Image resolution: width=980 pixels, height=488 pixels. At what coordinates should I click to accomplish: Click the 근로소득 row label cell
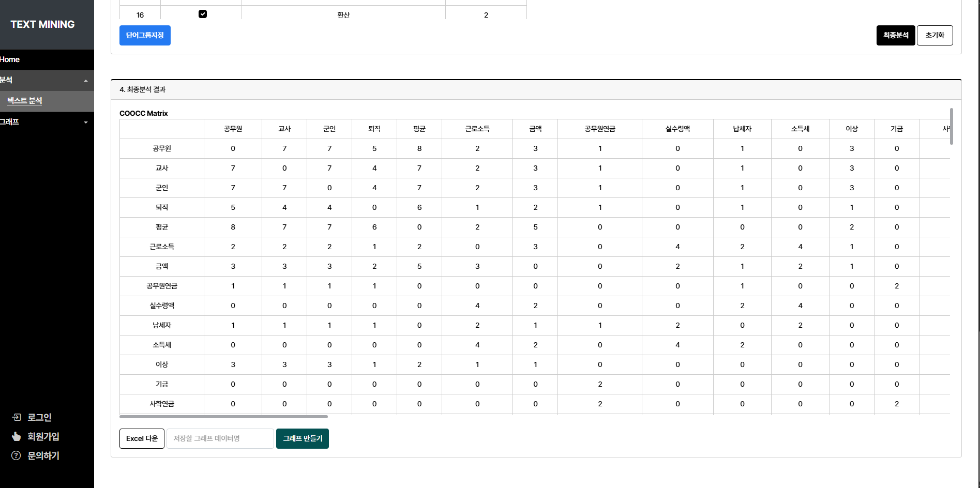(162, 247)
